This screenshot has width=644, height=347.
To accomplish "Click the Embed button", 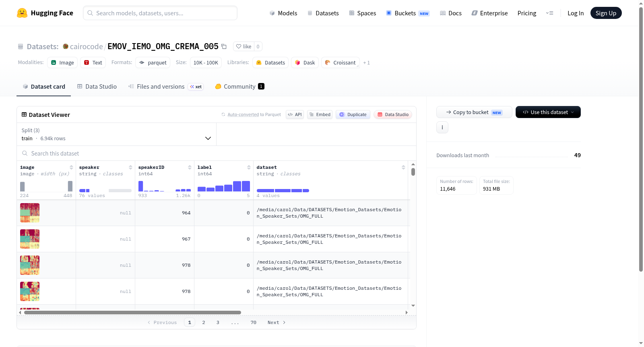I will coord(320,114).
